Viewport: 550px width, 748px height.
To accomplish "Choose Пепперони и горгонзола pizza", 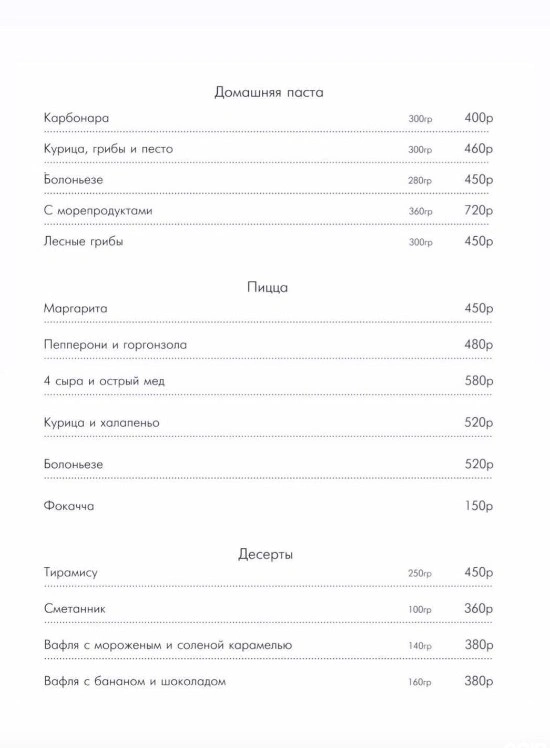I will (x=115, y=344).
